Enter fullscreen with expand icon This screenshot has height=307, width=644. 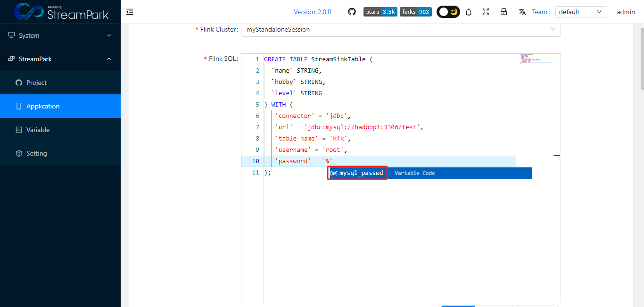click(486, 12)
